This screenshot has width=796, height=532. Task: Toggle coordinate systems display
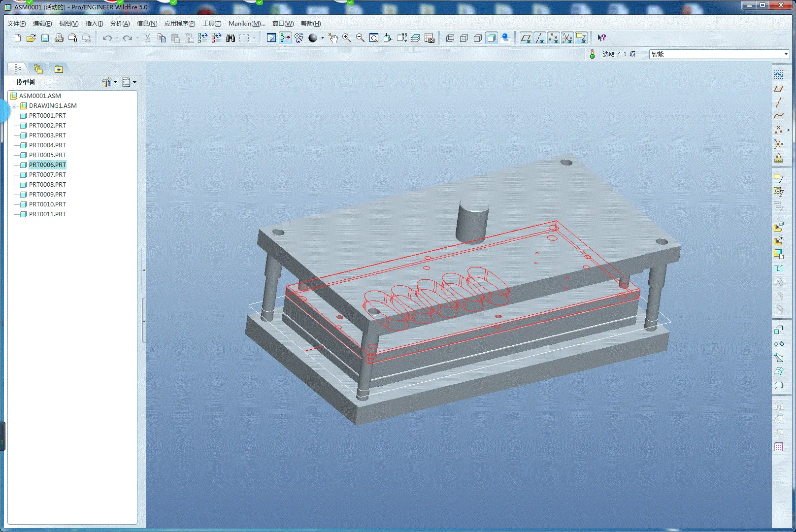(x=567, y=38)
